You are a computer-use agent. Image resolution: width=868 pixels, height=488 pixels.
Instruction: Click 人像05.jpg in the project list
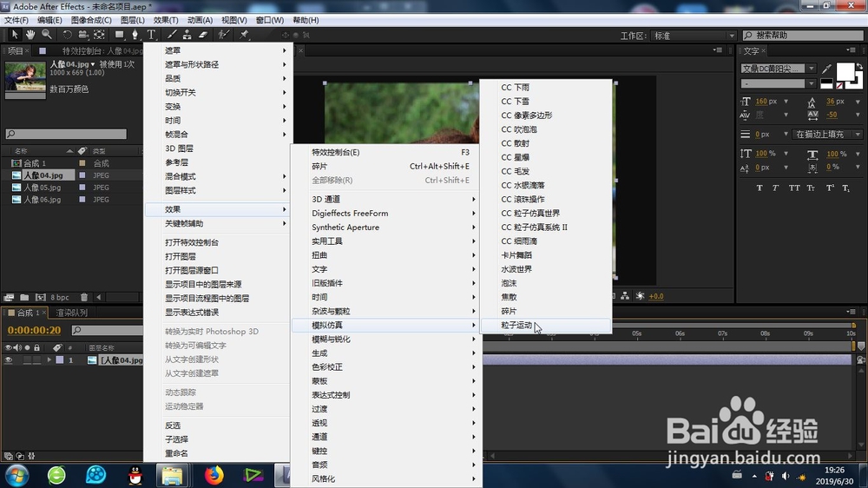[43, 188]
